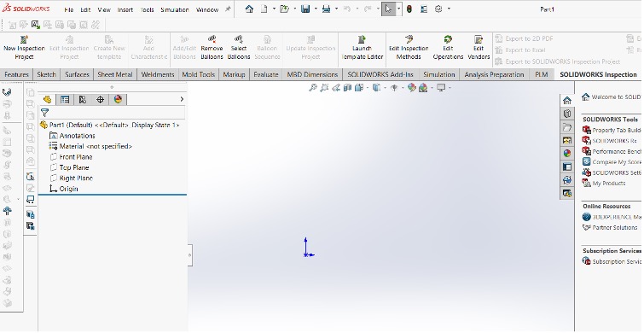
Task: Select Annotations in the feature tree
Action: point(73,136)
